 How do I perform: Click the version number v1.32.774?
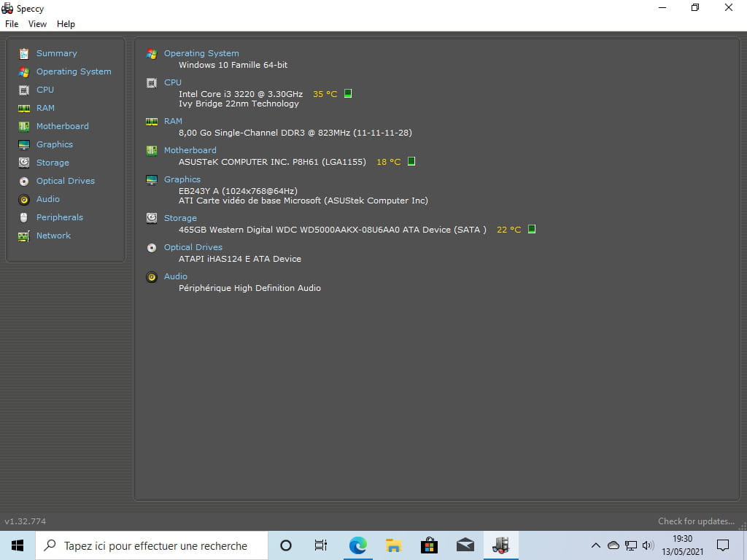click(x=26, y=521)
